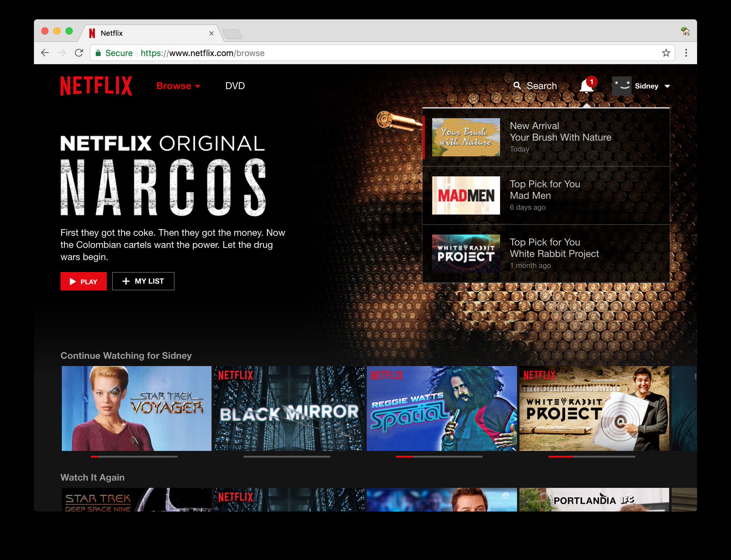Image resolution: width=731 pixels, height=560 pixels.
Task: Open Black Mirror in Watch It Again
Action: (289, 500)
